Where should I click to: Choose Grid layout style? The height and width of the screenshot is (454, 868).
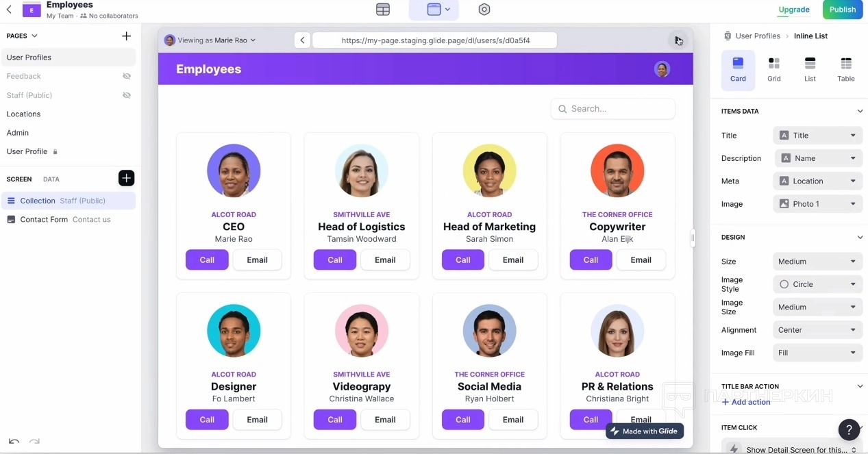pyautogui.click(x=774, y=70)
